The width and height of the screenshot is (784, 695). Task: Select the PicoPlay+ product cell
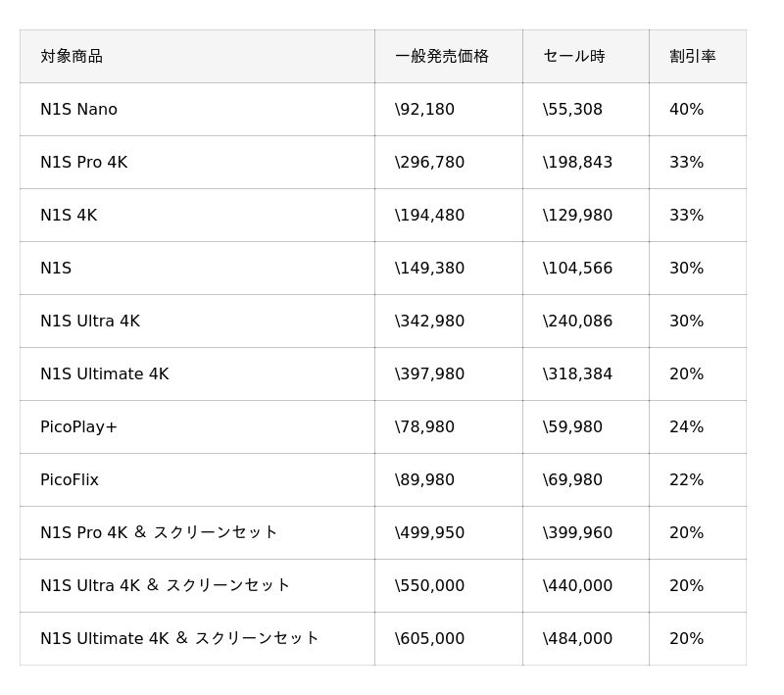(x=78, y=427)
